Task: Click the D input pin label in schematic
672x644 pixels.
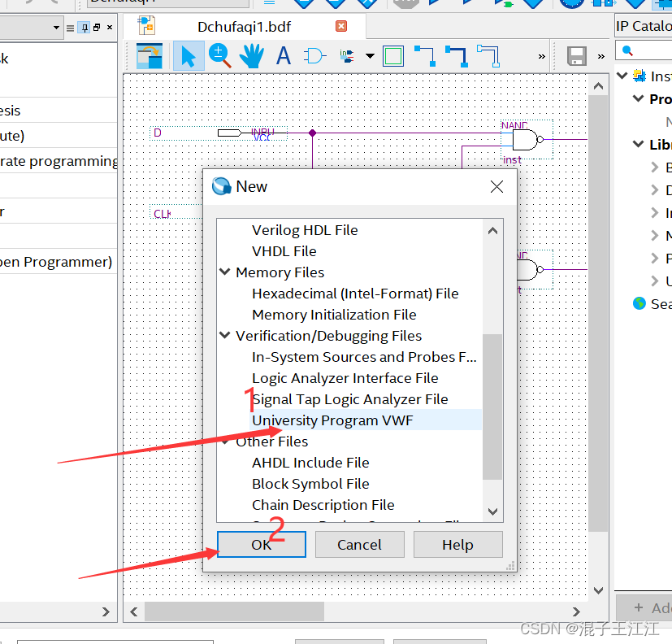Action: (158, 133)
